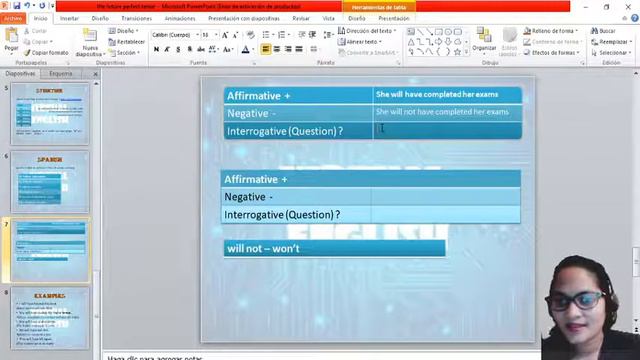Click Buscar find button

(603, 31)
